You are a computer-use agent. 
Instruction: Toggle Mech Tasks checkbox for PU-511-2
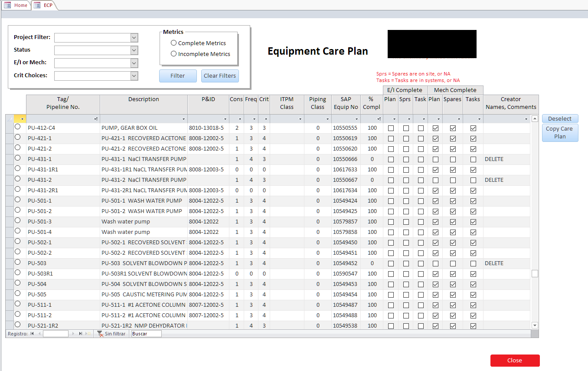473,315
